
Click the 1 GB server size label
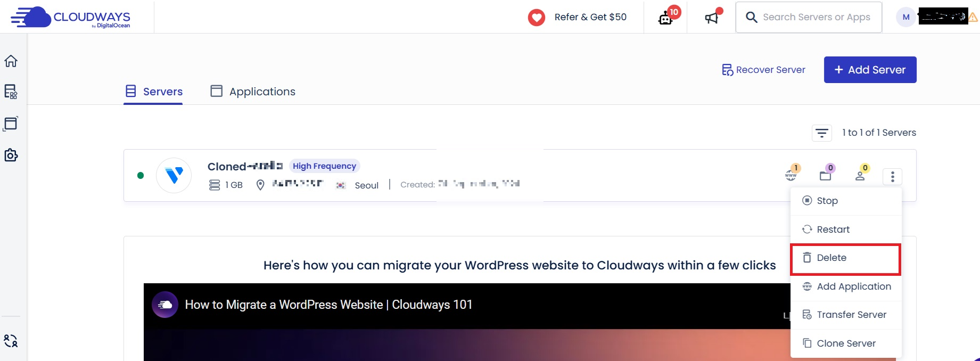point(234,185)
